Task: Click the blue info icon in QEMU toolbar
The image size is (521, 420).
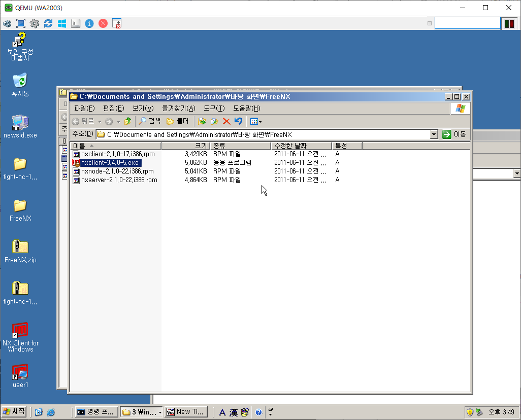Action: coord(89,23)
